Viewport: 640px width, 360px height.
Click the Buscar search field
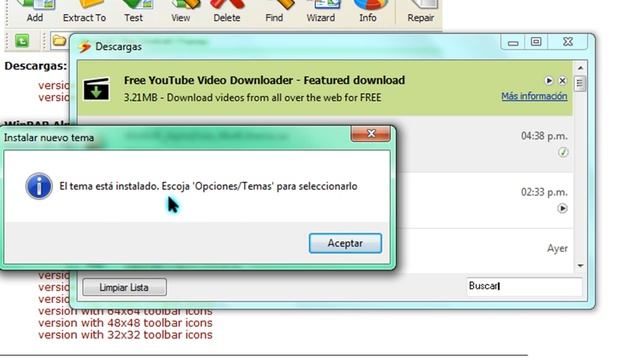click(x=524, y=286)
